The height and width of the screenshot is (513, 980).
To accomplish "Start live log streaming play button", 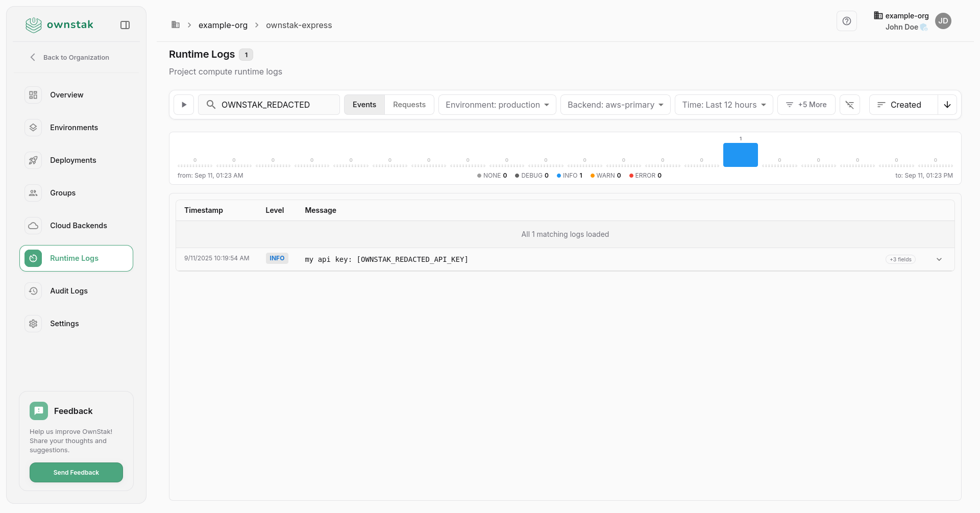I will (x=184, y=105).
